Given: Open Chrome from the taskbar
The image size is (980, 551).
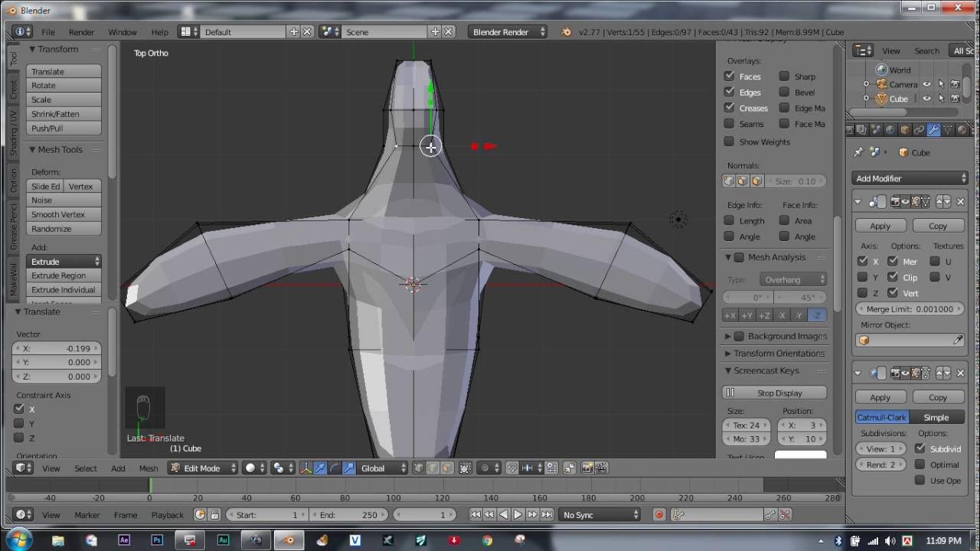Looking at the screenshot, I should (487, 540).
